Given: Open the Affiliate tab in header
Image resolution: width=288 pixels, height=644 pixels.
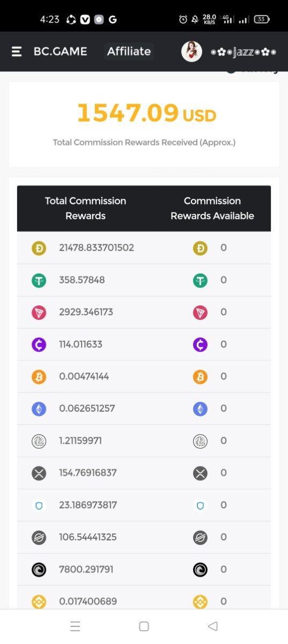Looking at the screenshot, I should [129, 52].
